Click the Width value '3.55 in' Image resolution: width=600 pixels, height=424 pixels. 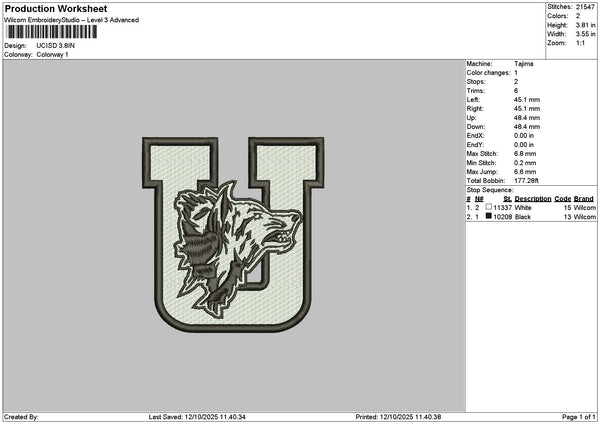[x=585, y=34]
